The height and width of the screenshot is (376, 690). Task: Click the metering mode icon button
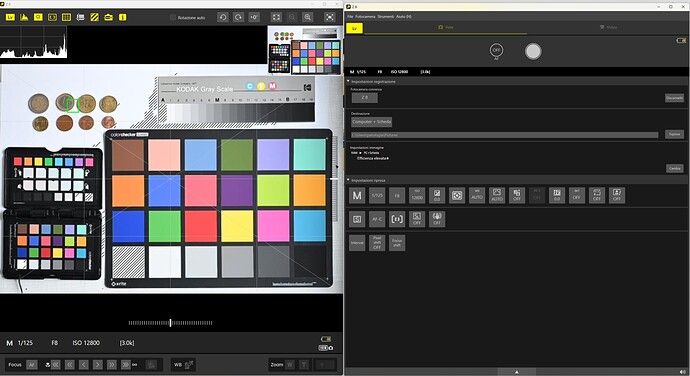(457, 195)
